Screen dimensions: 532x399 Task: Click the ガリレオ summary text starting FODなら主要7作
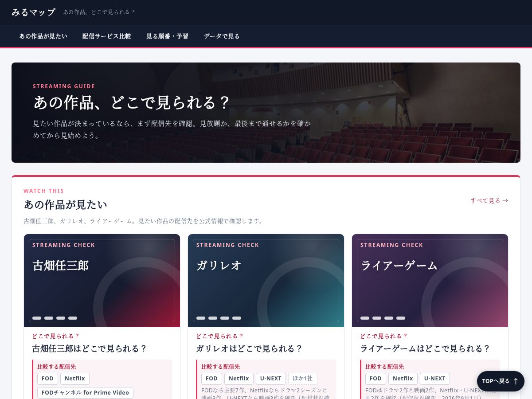coord(265,393)
